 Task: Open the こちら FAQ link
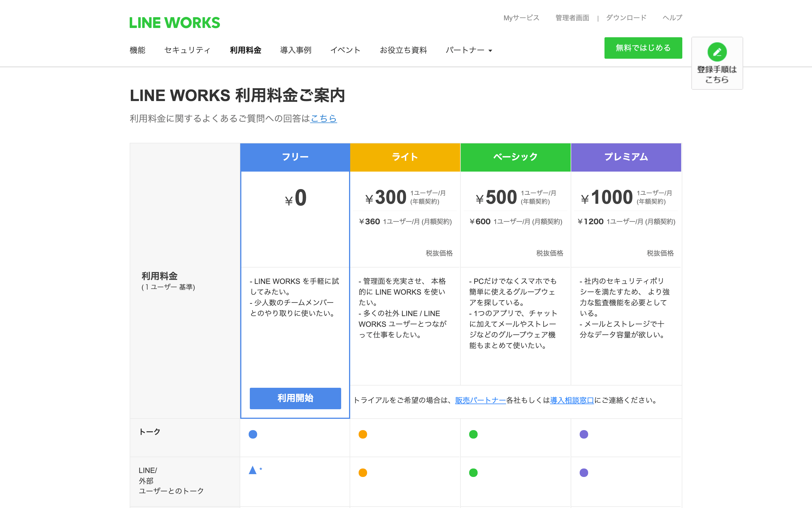click(323, 119)
